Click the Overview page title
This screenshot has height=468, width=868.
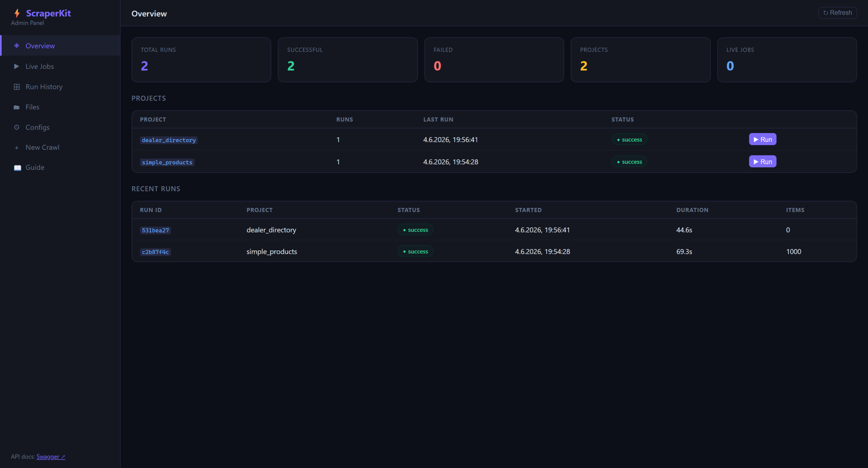tap(149, 14)
